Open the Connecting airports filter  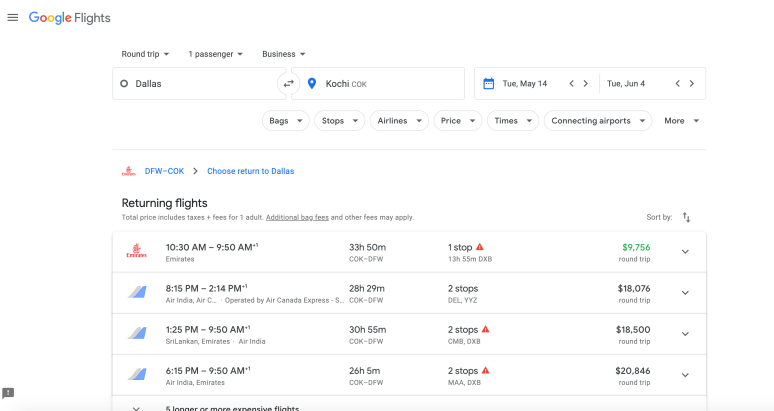[598, 121]
